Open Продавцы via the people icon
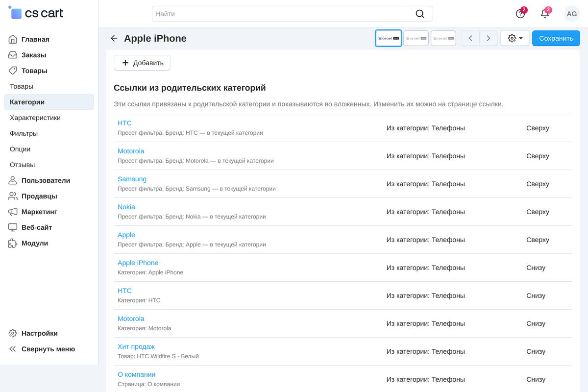The image size is (588, 392). [x=13, y=196]
